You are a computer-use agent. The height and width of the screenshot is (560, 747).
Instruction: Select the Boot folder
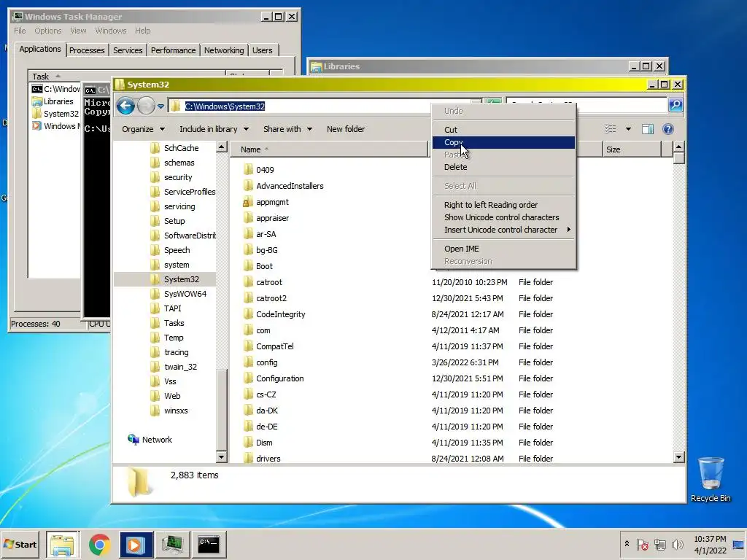(x=258, y=266)
